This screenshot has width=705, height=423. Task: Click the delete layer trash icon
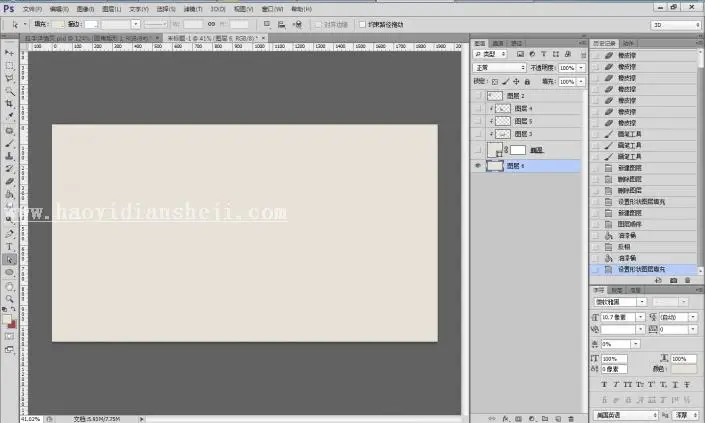pyautogui.click(x=571, y=419)
